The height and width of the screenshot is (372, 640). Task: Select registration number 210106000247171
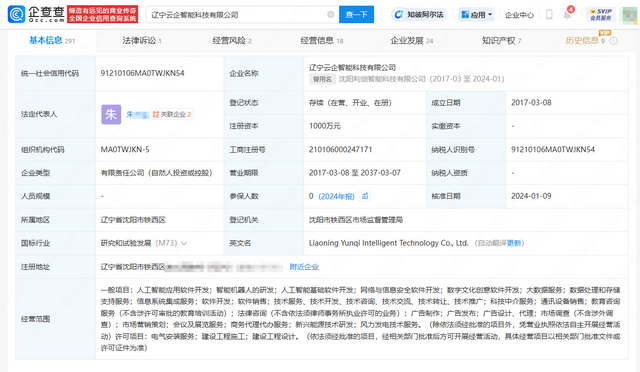pyautogui.click(x=340, y=149)
